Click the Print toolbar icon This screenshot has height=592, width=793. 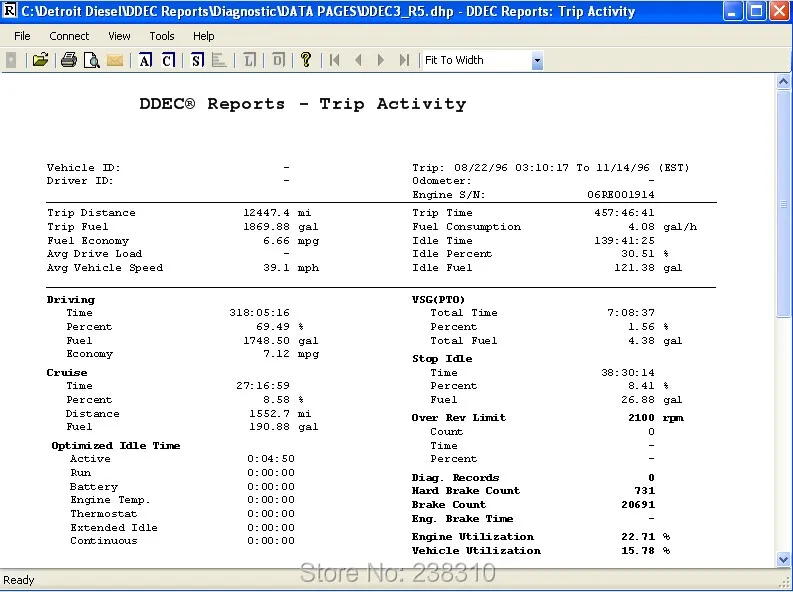tap(69, 60)
